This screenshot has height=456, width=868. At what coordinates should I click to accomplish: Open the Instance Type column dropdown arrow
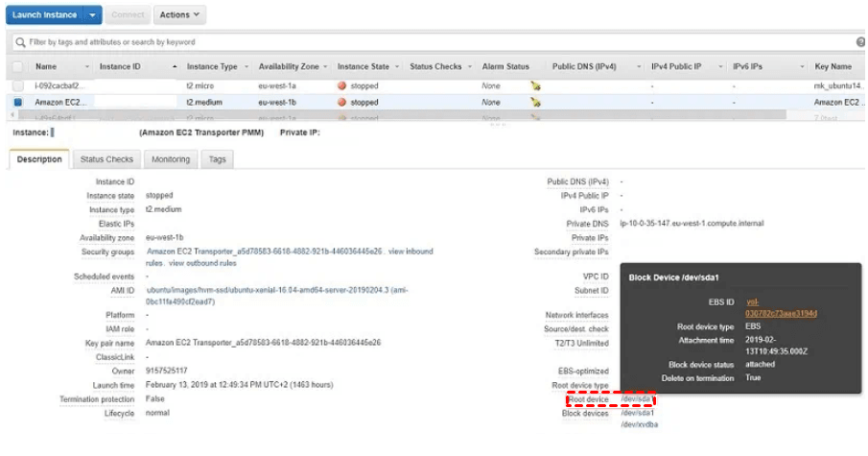(246, 66)
